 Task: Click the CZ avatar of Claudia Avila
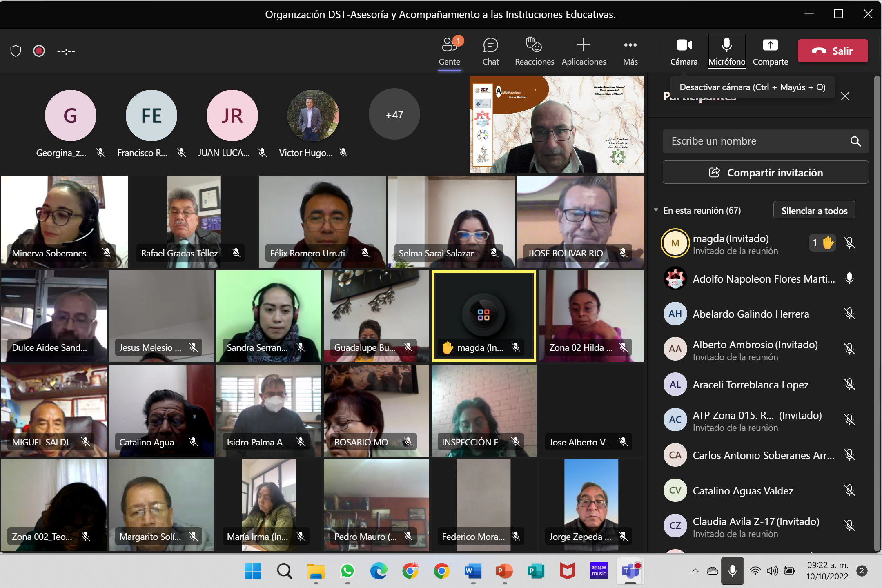pyautogui.click(x=675, y=526)
